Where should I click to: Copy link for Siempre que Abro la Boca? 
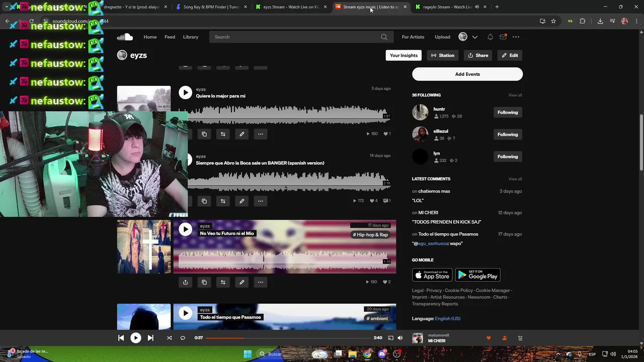coord(204,201)
